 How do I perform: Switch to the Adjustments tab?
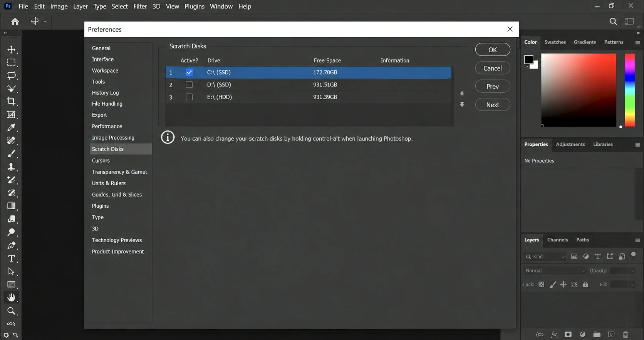point(570,144)
